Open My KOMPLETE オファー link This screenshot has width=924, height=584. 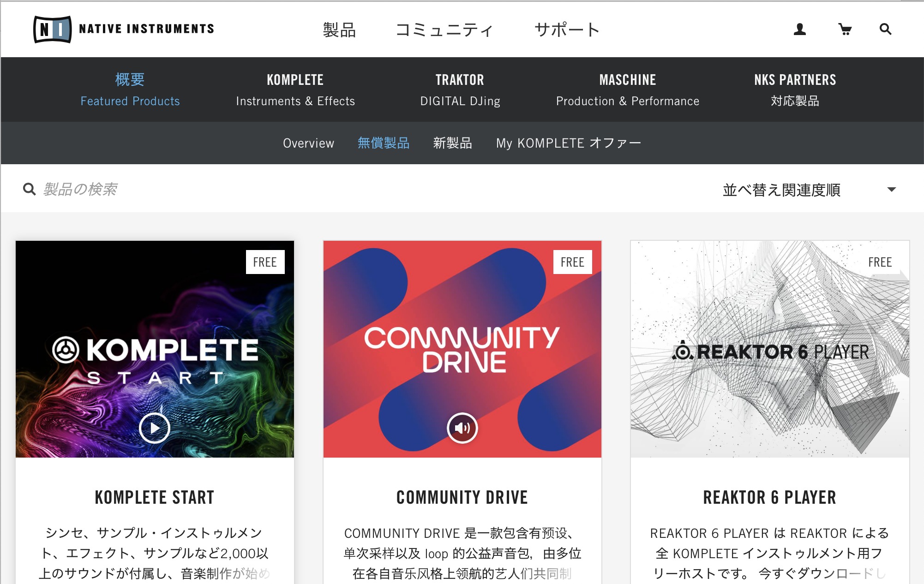click(569, 143)
